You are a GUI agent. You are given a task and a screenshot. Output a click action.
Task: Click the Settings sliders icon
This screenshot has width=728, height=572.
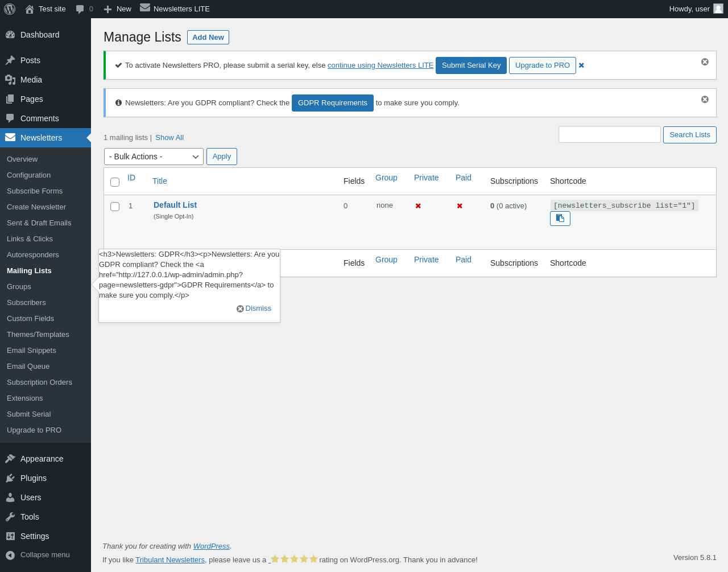click(x=10, y=536)
